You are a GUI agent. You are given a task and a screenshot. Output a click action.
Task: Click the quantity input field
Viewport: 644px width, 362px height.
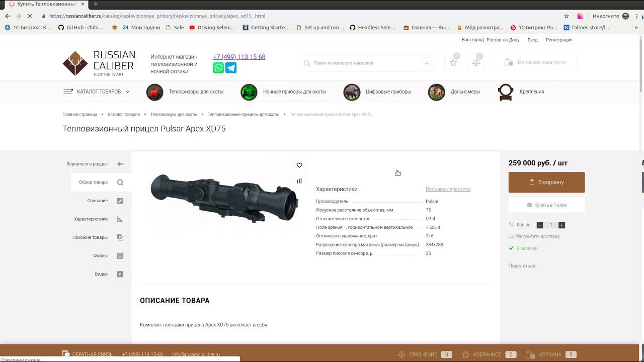pos(551,225)
